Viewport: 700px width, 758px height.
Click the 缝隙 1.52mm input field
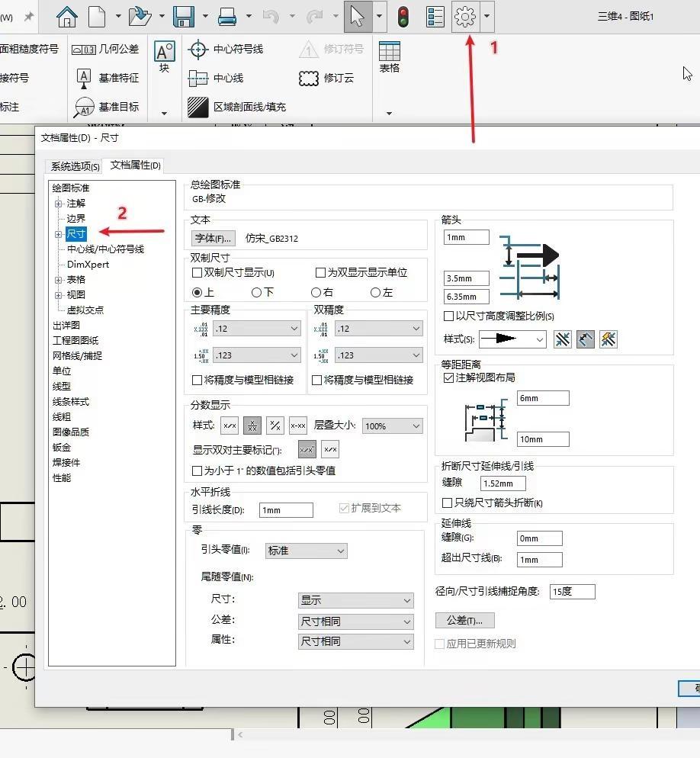coord(503,483)
